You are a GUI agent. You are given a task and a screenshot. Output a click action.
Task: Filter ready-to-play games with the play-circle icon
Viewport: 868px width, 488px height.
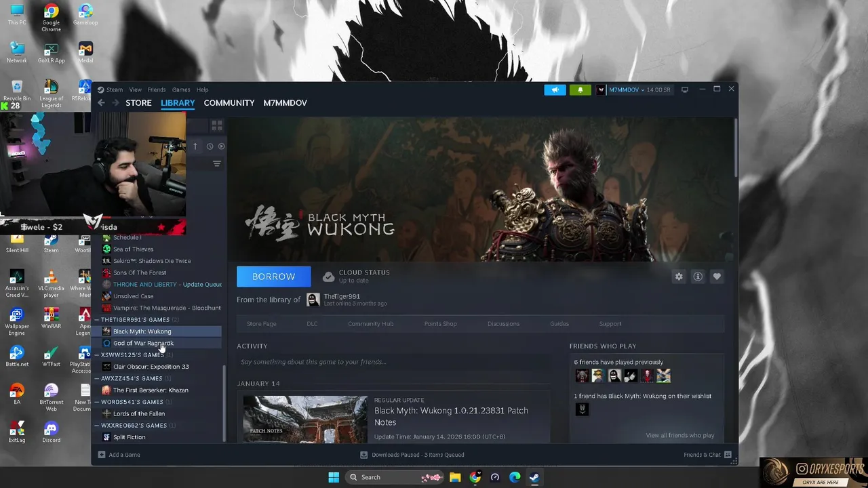pos(221,146)
